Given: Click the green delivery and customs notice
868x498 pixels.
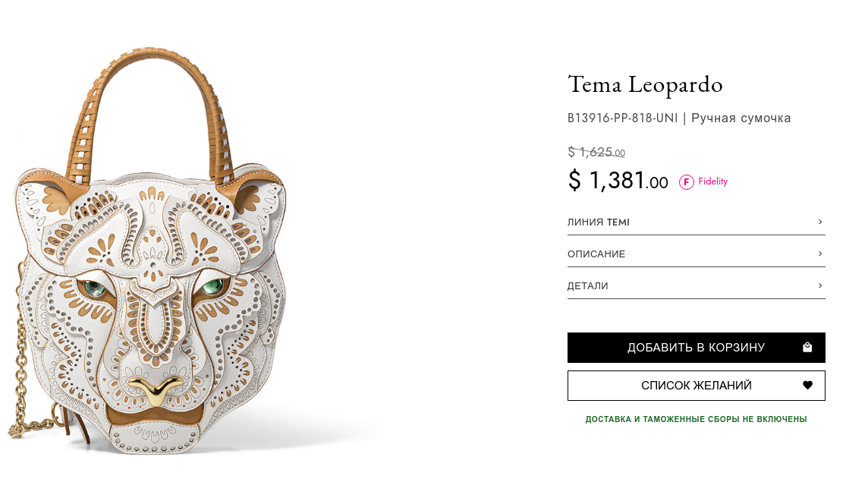Looking at the screenshot, I should 696,419.
